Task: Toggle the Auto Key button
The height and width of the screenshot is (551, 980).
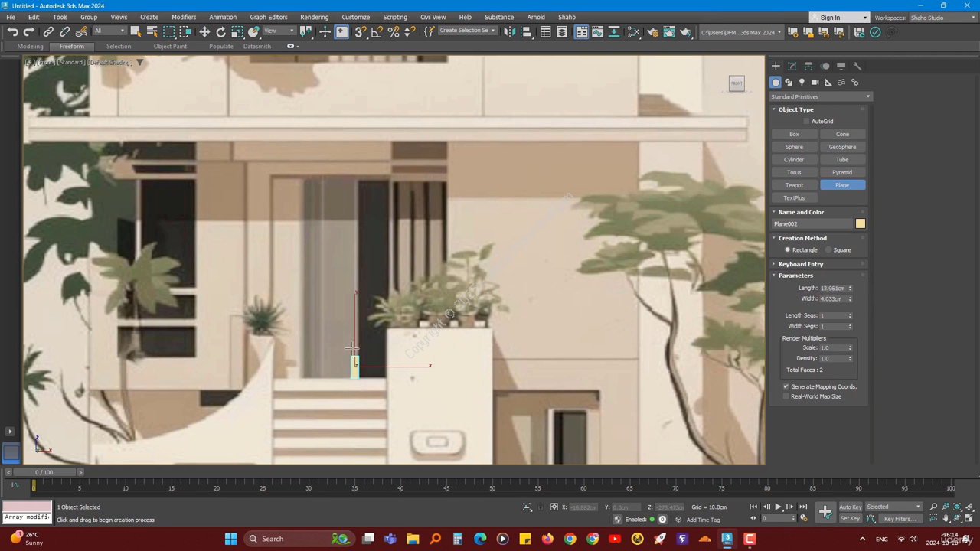Action: click(850, 507)
